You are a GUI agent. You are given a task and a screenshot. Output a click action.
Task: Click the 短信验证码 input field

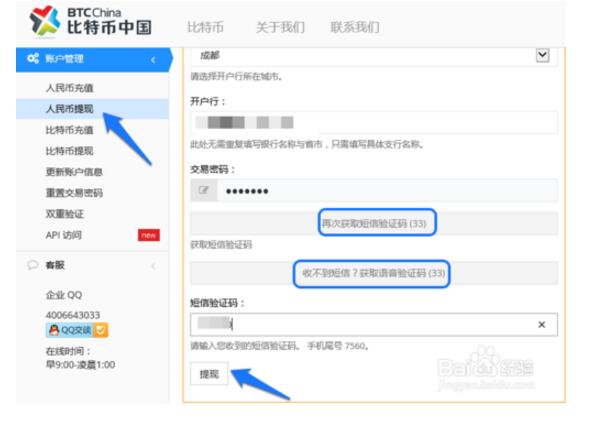pyautogui.click(x=374, y=324)
